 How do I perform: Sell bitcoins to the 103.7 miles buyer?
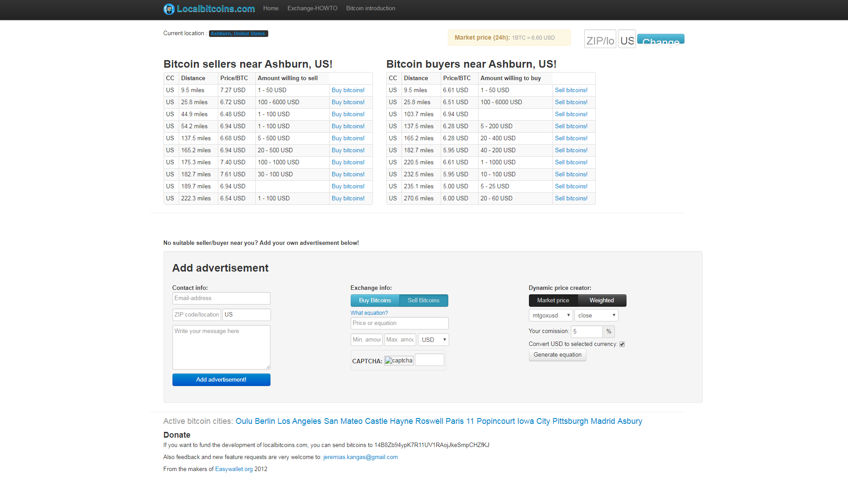coord(571,114)
